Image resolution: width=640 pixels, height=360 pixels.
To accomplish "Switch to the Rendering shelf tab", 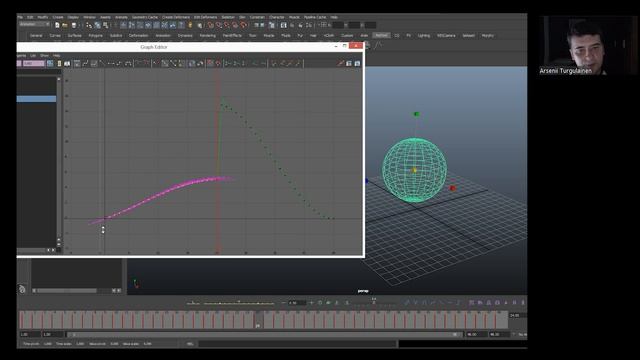I will (x=207, y=36).
